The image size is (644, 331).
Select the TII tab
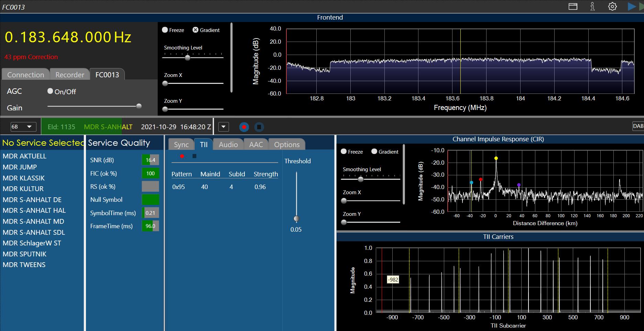click(x=204, y=144)
